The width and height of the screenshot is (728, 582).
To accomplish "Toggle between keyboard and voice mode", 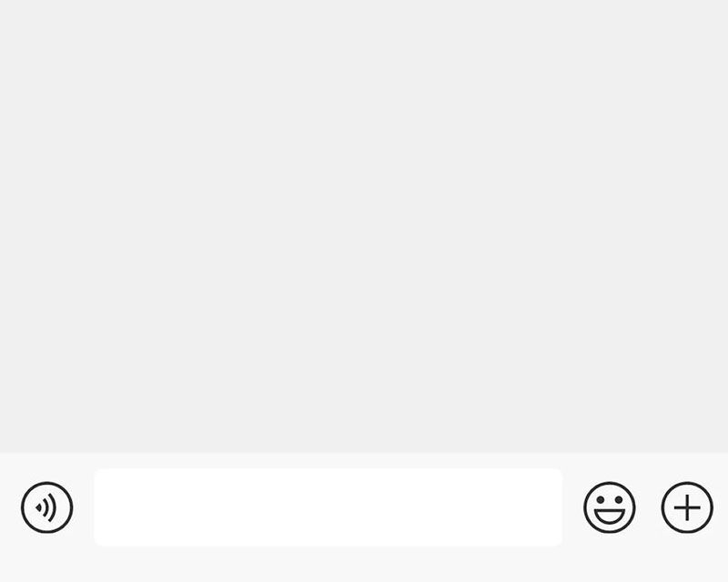I will coord(47,507).
